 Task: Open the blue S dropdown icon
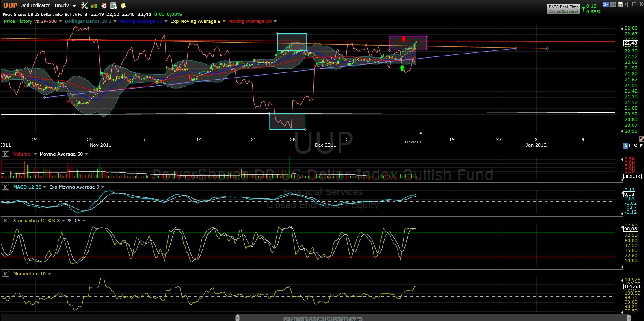click(x=606, y=4)
